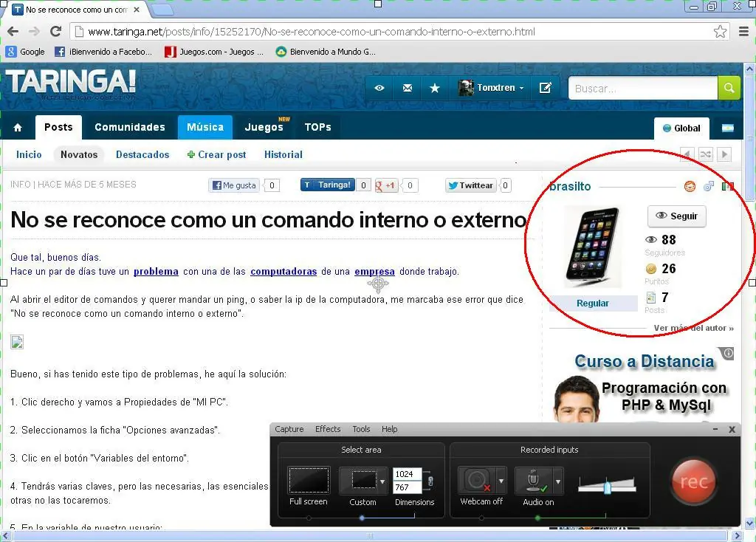Open the Historial link
Image resolution: width=756 pixels, height=542 pixels.
click(x=283, y=155)
